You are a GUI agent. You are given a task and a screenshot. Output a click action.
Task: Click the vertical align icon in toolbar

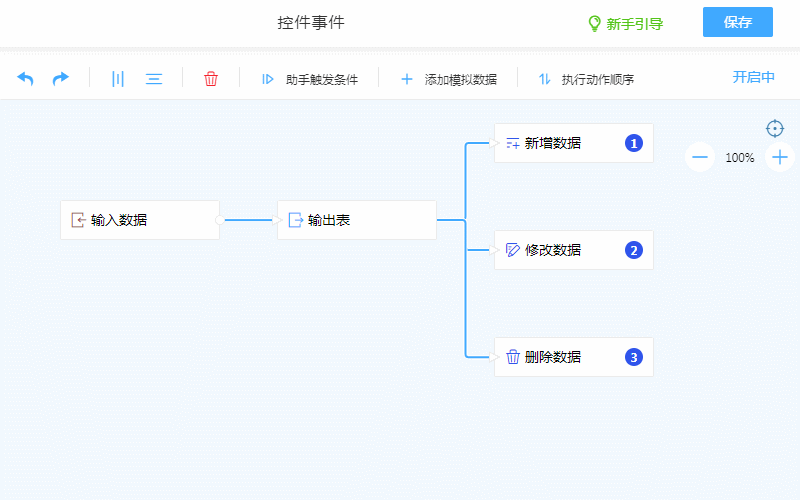[118, 79]
